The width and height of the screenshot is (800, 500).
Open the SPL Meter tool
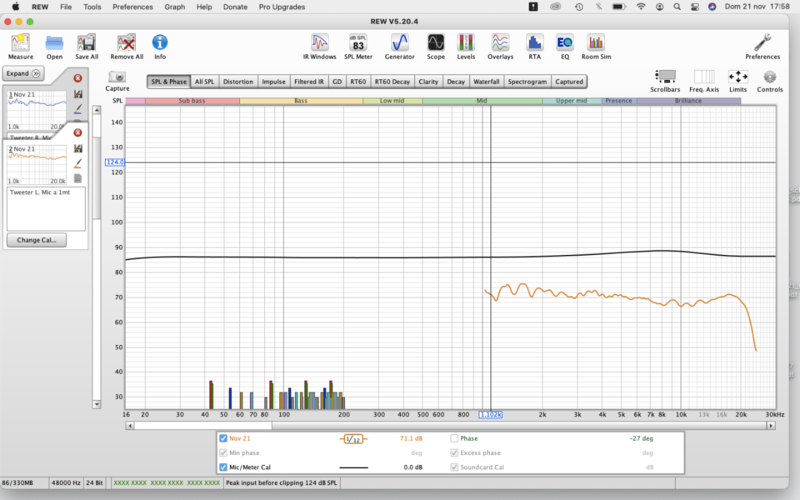(357, 43)
